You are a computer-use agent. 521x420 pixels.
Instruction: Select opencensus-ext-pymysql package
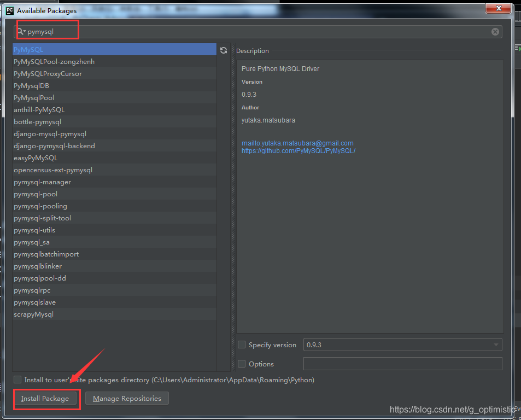pos(115,170)
